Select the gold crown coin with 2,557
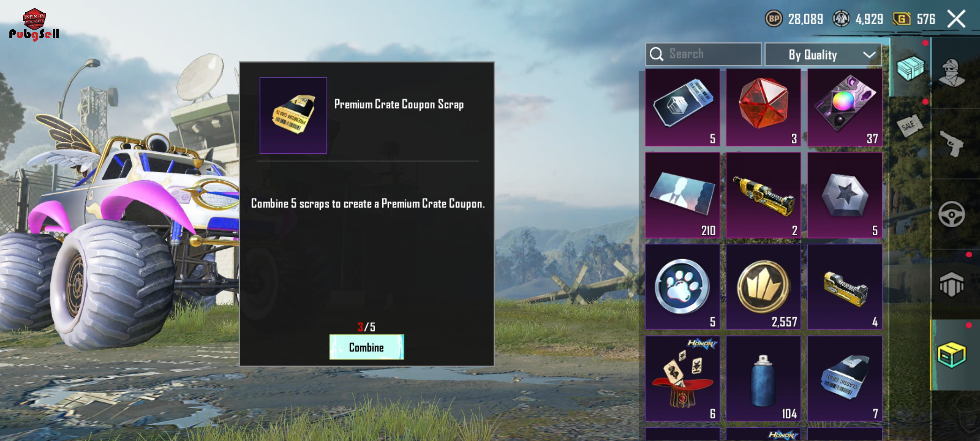This screenshot has width=980, height=441. pyautogui.click(x=763, y=287)
